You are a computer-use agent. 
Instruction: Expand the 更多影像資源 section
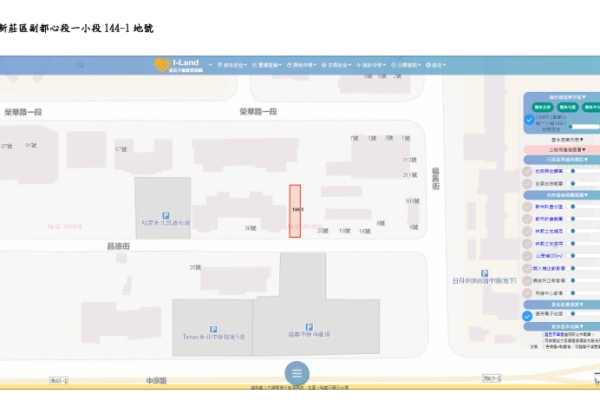(562, 305)
